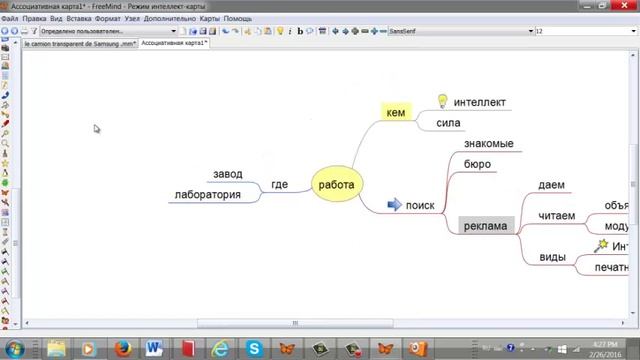640x360 pixels.
Task: Click the light bulb new child node icon
Action: tap(280, 31)
